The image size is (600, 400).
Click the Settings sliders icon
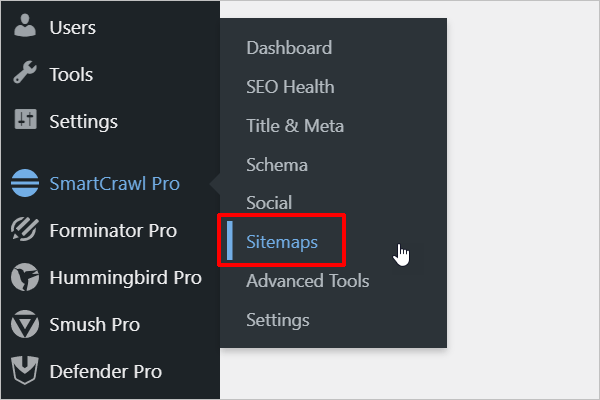pos(24,122)
